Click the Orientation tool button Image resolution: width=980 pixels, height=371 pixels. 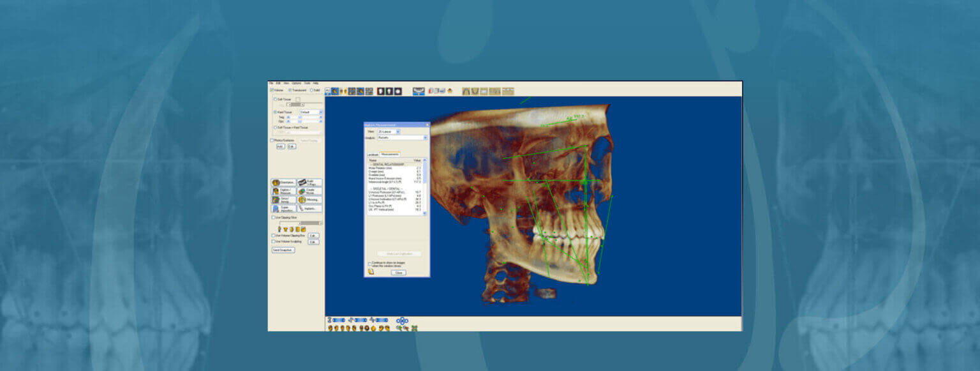tap(283, 183)
